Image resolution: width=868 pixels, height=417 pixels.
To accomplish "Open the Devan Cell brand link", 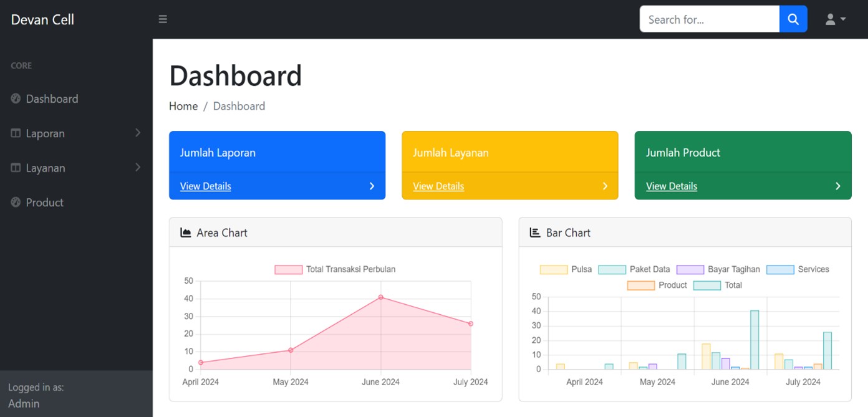I will pos(42,19).
